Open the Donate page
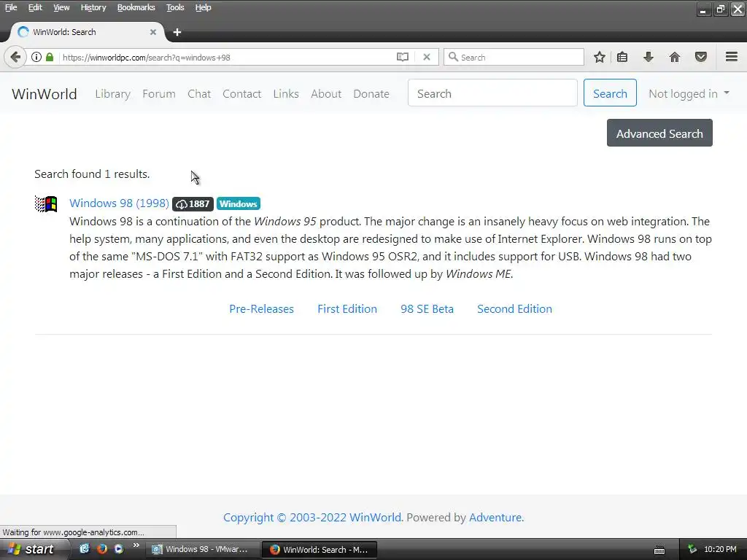The width and height of the screenshot is (747, 560). click(x=371, y=94)
